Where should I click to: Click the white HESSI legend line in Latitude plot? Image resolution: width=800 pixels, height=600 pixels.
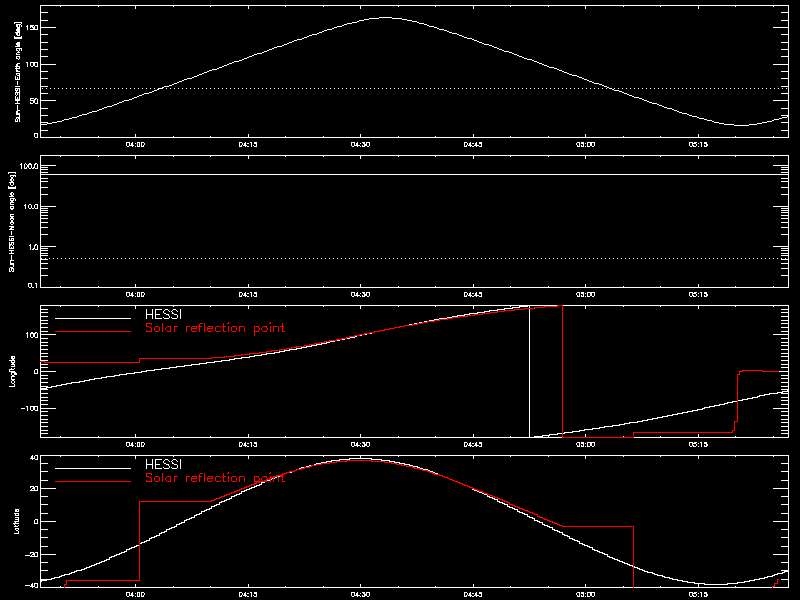[x=93, y=468]
